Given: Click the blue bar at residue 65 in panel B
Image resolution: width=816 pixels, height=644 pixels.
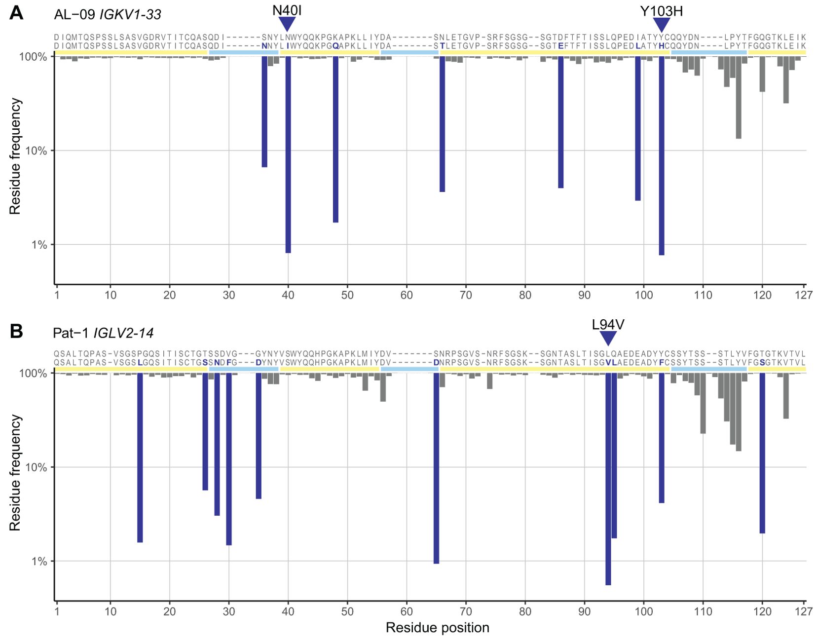Looking at the screenshot, I should (436, 468).
